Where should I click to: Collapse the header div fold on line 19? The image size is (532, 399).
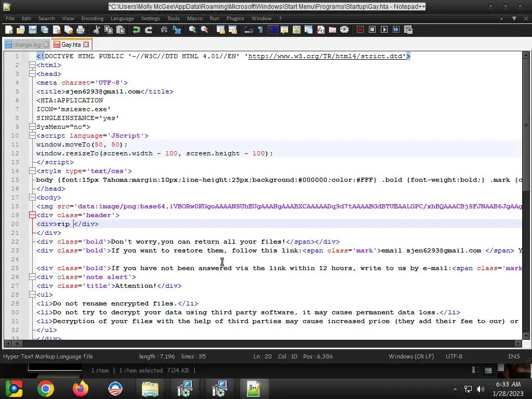32,215
